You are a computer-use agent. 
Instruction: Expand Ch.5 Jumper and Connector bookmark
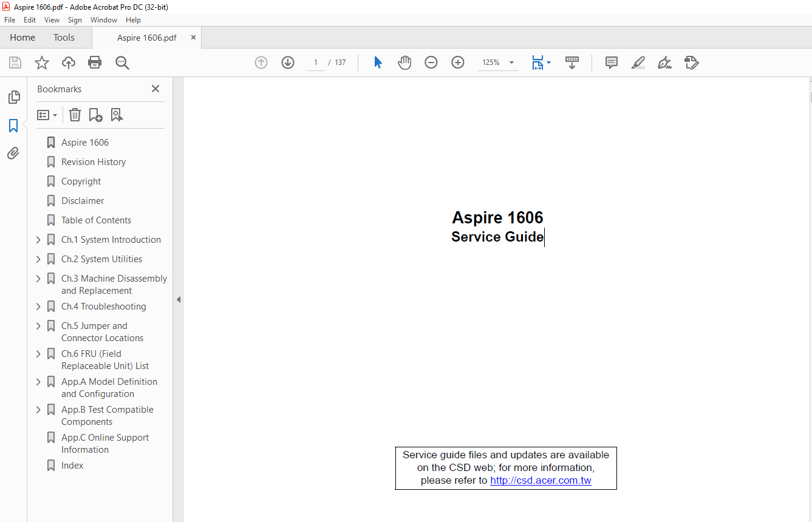click(38, 326)
